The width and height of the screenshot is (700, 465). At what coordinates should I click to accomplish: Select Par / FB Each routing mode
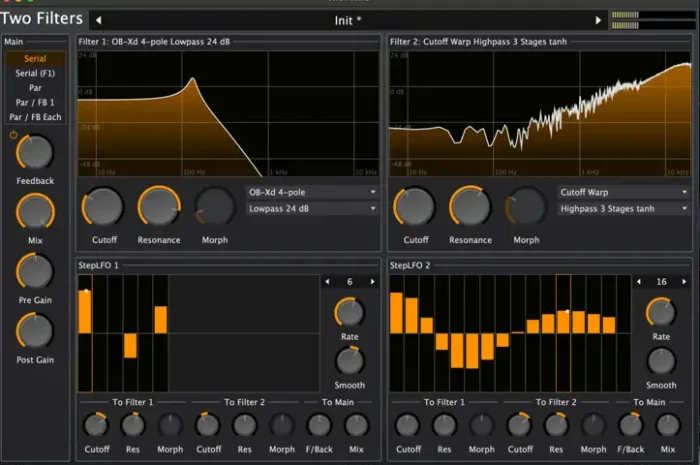35,117
